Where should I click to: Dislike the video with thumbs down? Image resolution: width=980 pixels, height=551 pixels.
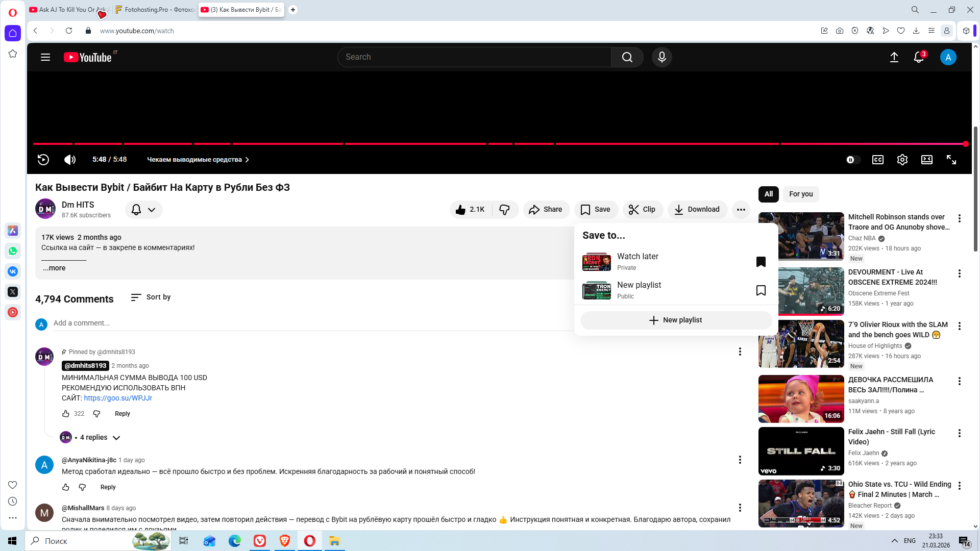[x=504, y=210]
